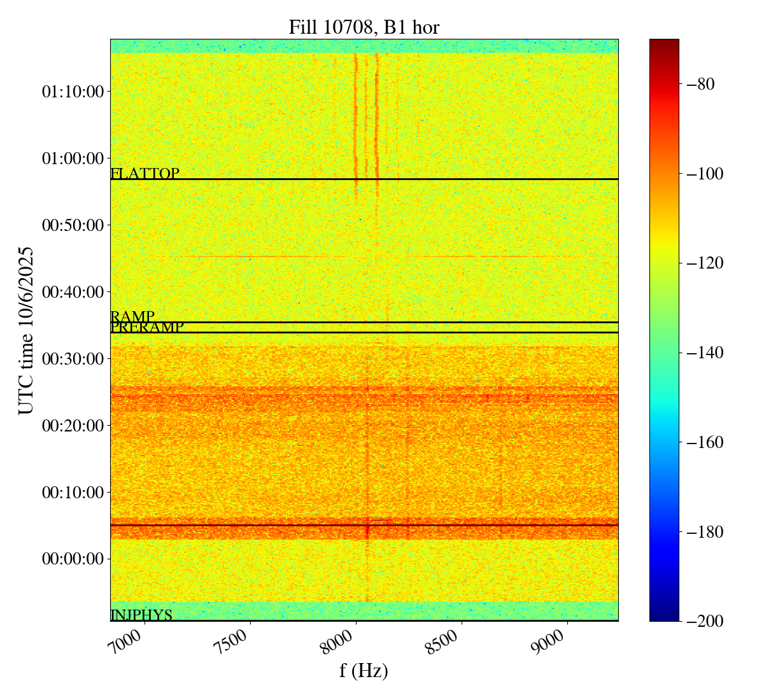Select the 00:50:00 time tick label
This screenshot has width=764, height=700.
coord(72,225)
